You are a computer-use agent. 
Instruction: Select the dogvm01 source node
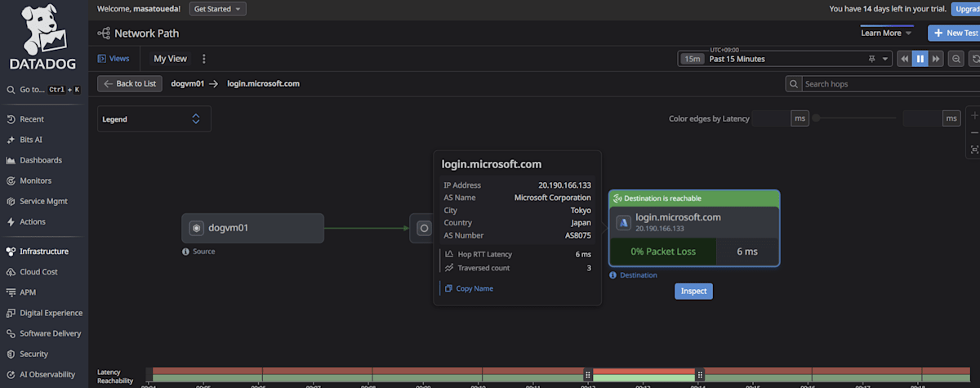pyautogui.click(x=253, y=228)
